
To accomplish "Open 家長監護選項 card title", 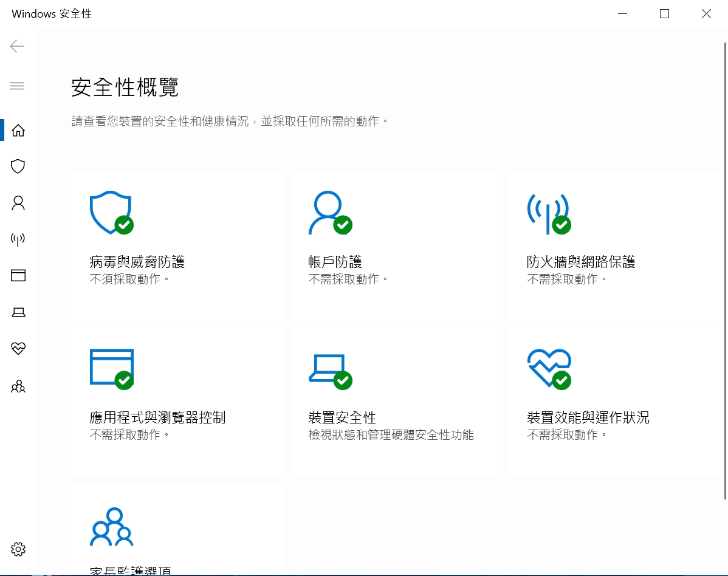I will coord(131,571).
